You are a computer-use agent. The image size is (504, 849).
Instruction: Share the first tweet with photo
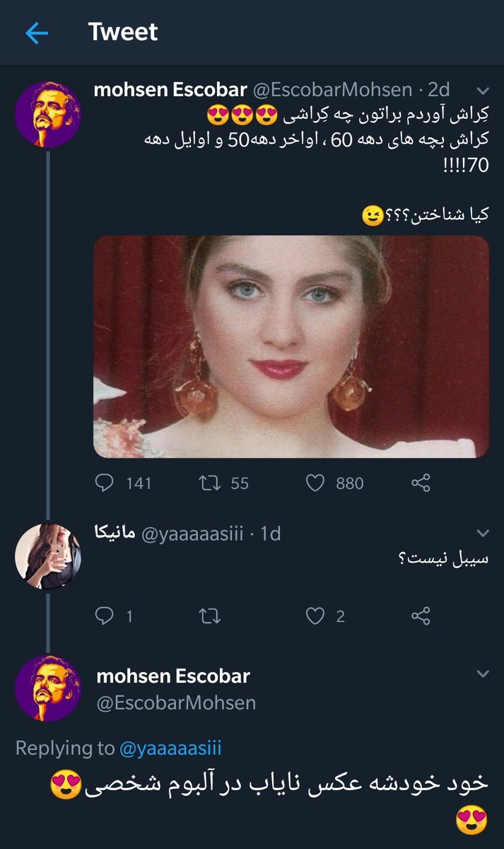pyautogui.click(x=421, y=483)
